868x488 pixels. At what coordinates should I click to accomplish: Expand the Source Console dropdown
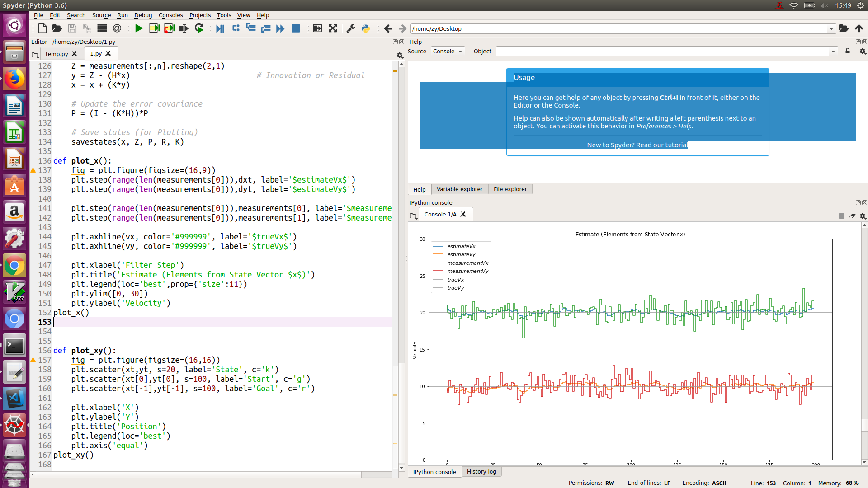(x=448, y=52)
